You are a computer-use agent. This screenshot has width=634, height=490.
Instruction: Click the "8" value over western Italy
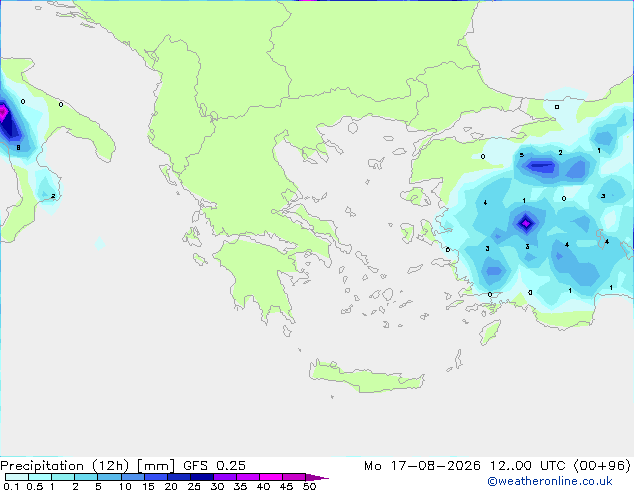click(x=18, y=148)
